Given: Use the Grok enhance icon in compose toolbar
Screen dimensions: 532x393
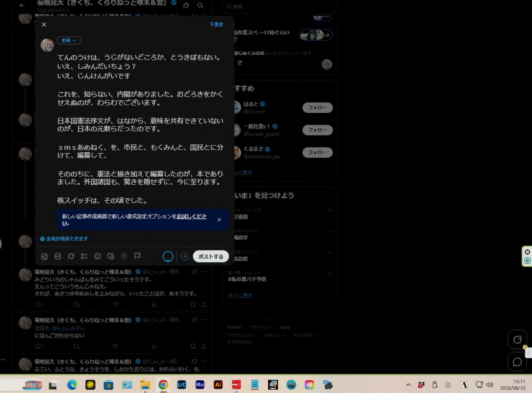Looking at the screenshot, I should pos(71,256).
